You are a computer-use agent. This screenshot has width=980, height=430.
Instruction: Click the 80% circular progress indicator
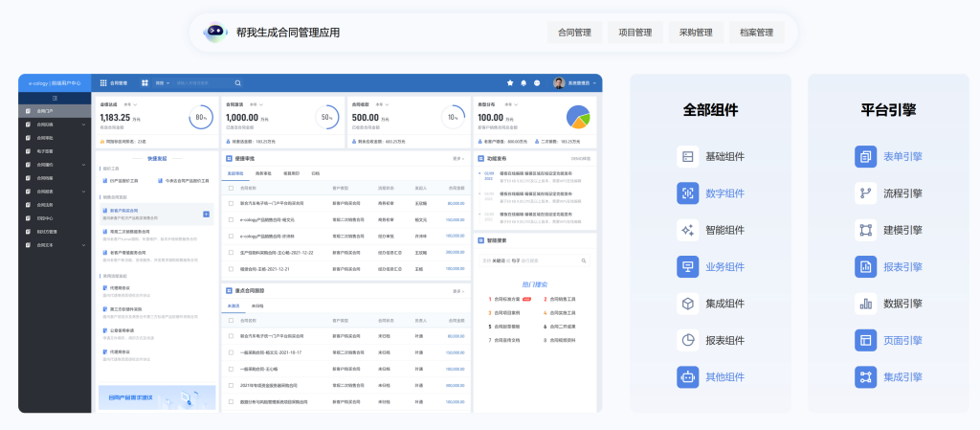[x=201, y=118]
